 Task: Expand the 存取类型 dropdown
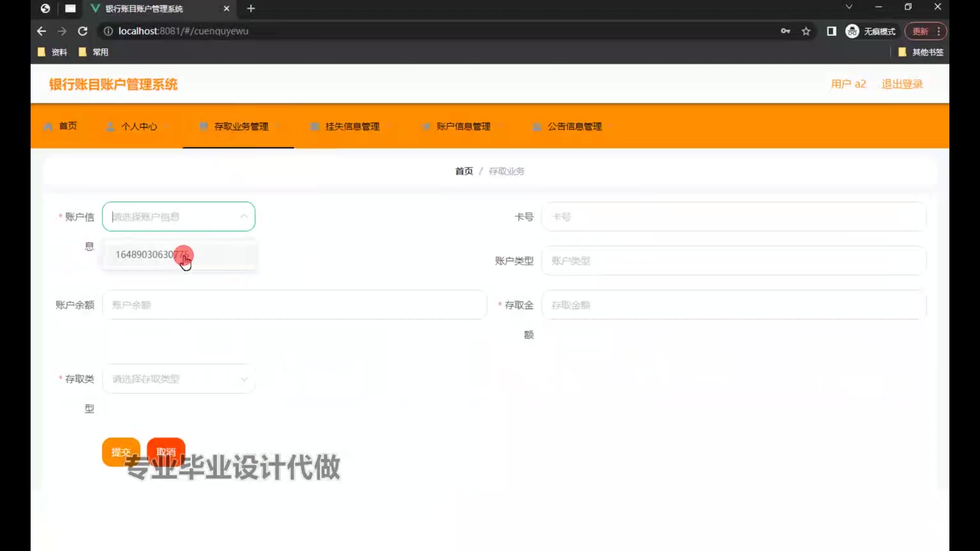[179, 379]
